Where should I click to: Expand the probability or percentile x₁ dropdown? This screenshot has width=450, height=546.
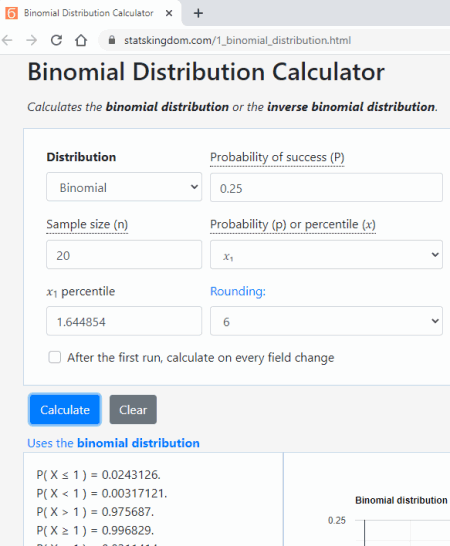(x=326, y=255)
